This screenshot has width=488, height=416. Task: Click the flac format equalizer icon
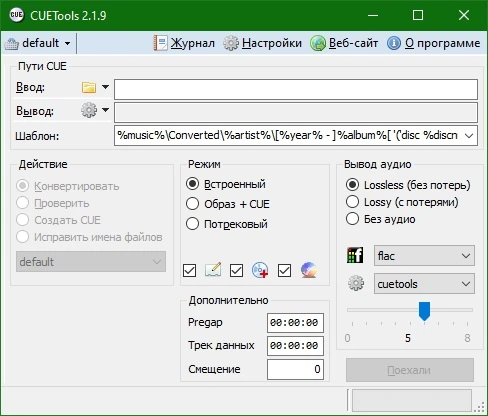[355, 255]
